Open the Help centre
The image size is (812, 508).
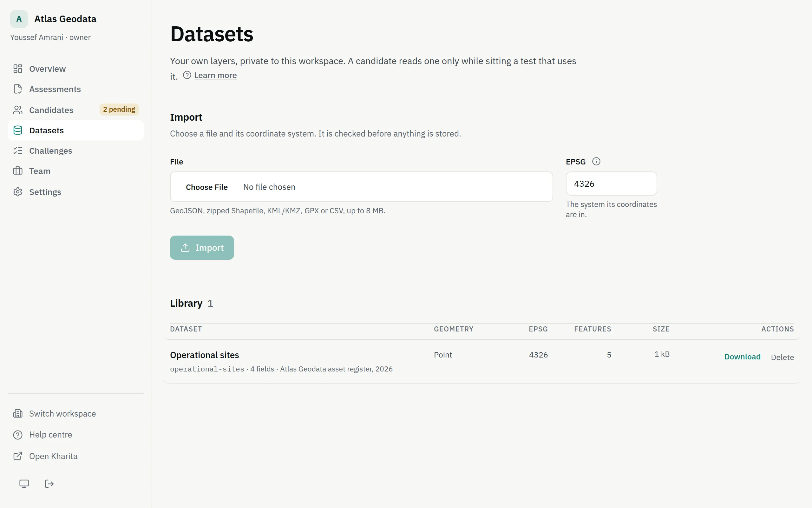[76, 435]
